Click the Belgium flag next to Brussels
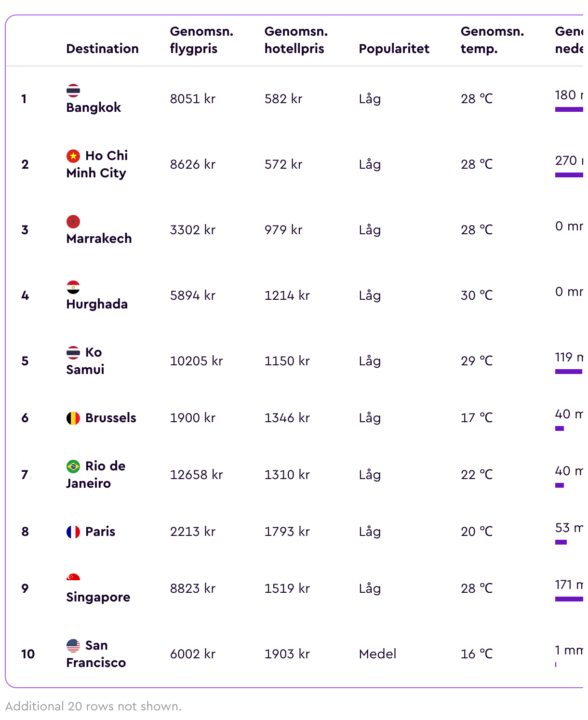The image size is (588, 720). pyautogui.click(x=73, y=418)
